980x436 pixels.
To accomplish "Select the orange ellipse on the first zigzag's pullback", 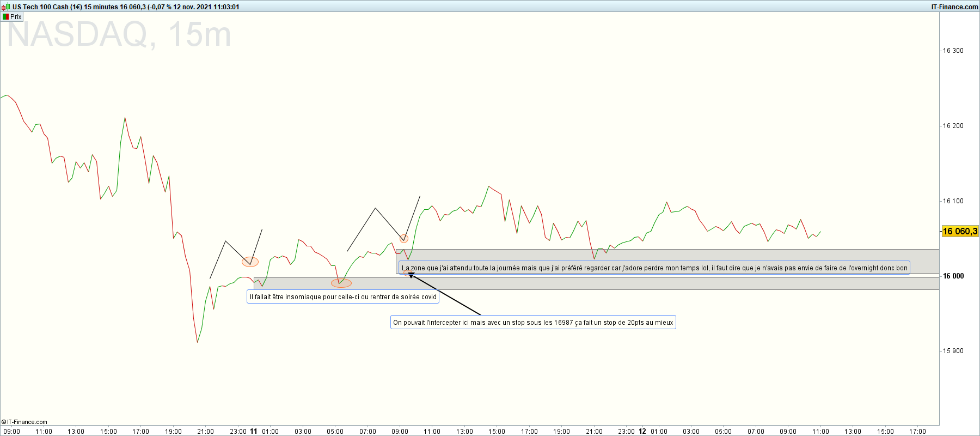I will tap(250, 262).
